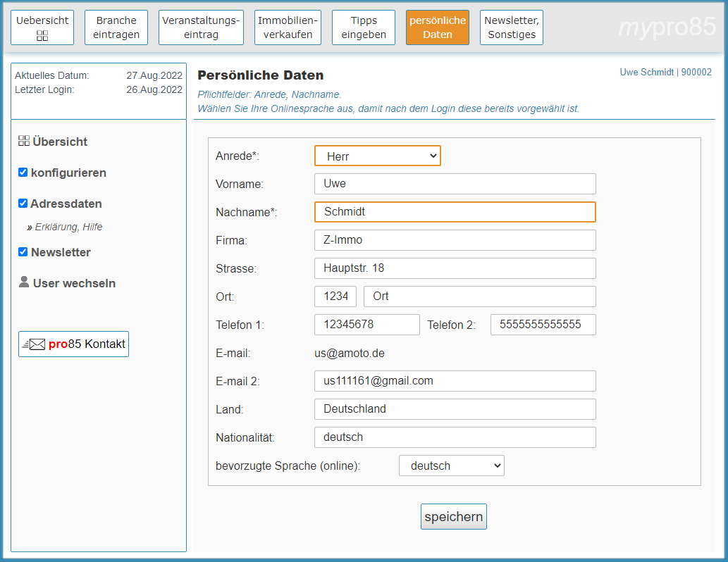Open the Erklärung, Hilfe link

coord(68,227)
